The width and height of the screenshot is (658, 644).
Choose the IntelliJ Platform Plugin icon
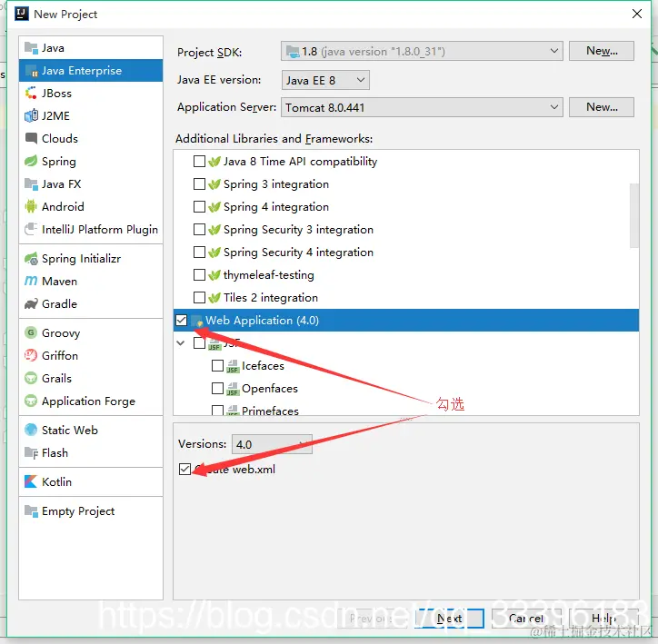(x=31, y=229)
